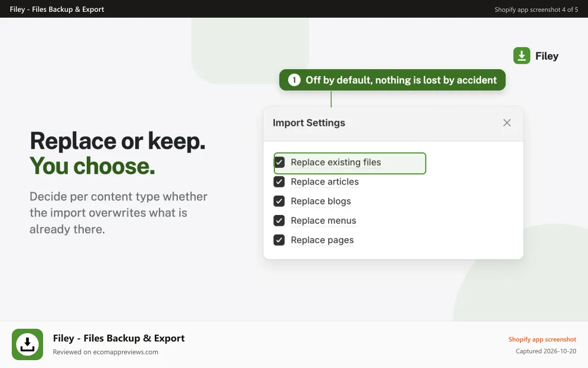The height and width of the screenshot is (368, 588).
Task: Click the Filey logo icon at top right
Action: (x=522, y=55)
